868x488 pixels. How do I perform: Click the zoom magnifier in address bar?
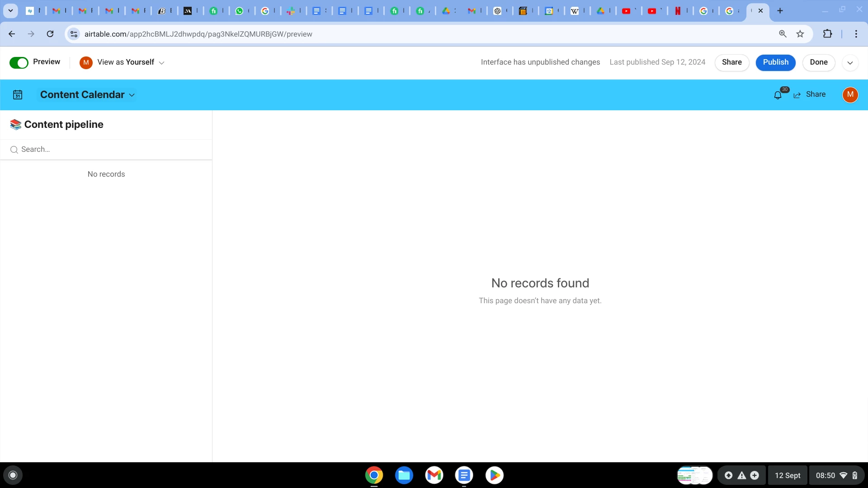click(x=783, y=34)
